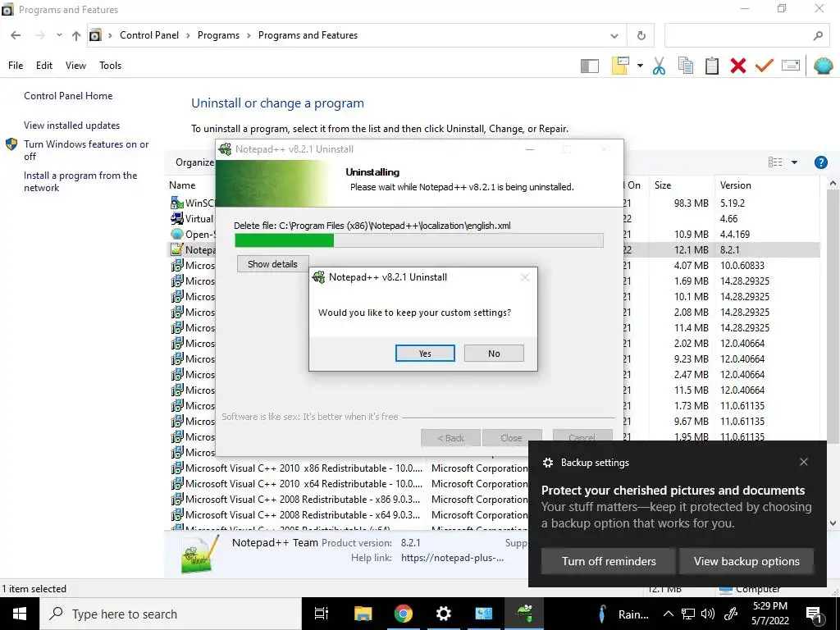Viewport: 840px width, 630px height.
Task: Open Turn Windows features on or off
Action: (86, 150)
